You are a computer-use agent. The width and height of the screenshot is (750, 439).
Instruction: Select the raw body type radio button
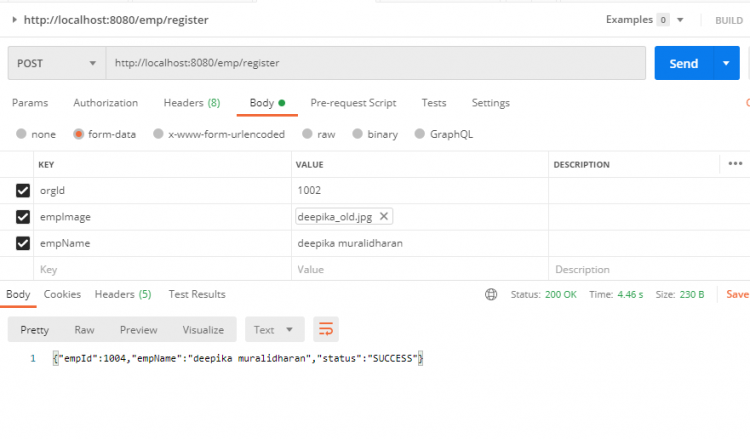point(308,134)
